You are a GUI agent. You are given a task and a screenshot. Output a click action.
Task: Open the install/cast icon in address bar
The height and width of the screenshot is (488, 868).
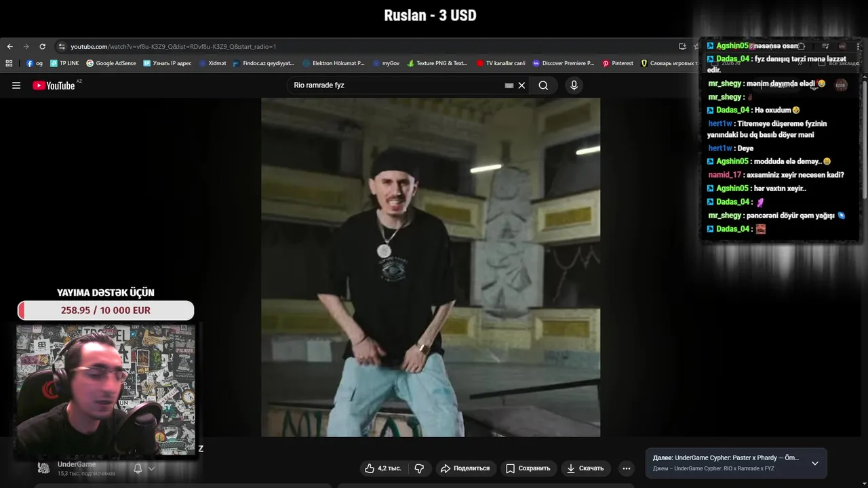click(682, 47)
